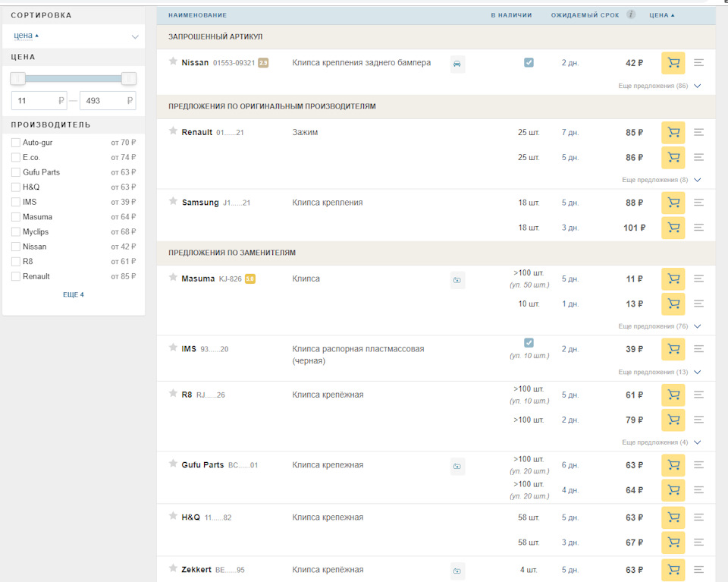The image size is (728, 582).
Task: Tick the H&Q manufacturer checkbox
Action: pos(16,187)
